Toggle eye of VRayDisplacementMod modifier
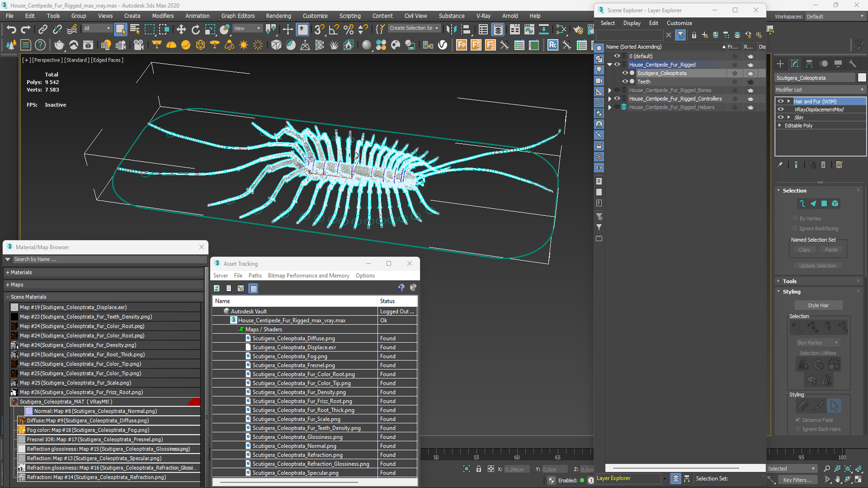Screen dimensions: 868x488 (781, 109)
